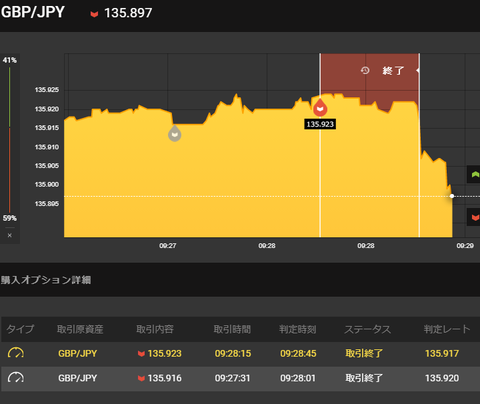Click the 取引時間 column header
Image resolution: width=480 pixels, height=404 pixels.
point(232,329)
